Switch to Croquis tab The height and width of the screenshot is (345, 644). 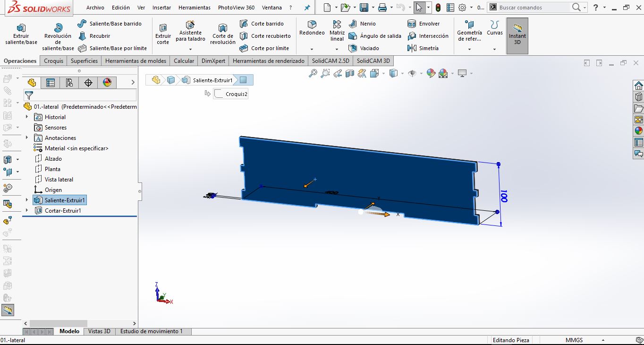coord(54,60)
